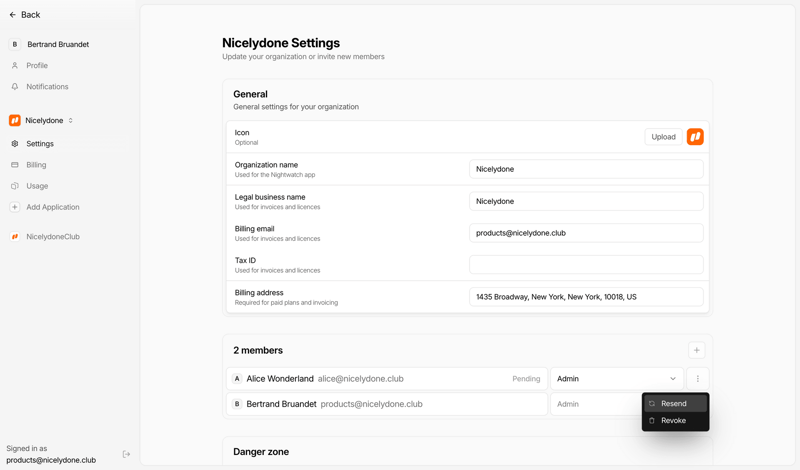Click the Notifications bell icon
Screen dimensions: 800x470
click(15, 87)
